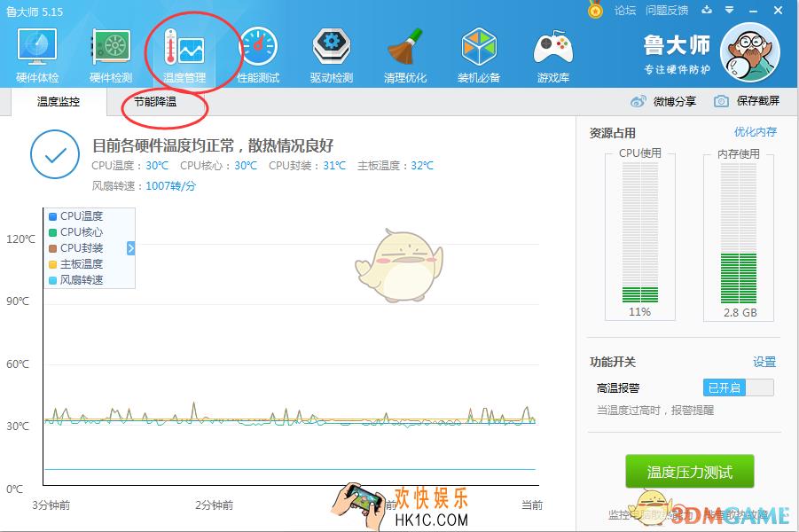Click CPU温度 30℃ value
The width and height of the screenshot is (799, 532).
click(157, 166)
